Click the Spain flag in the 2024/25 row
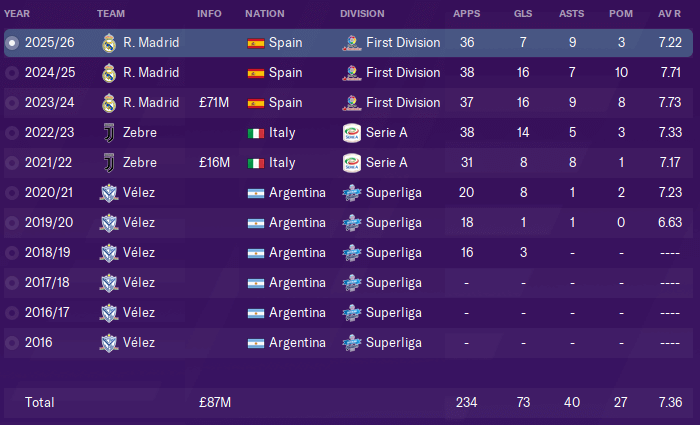700x425 pixels. 256,73
